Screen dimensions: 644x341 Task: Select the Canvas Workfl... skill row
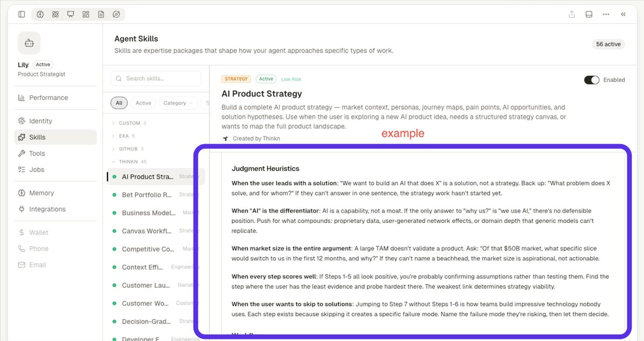click(x=156, y=231)
